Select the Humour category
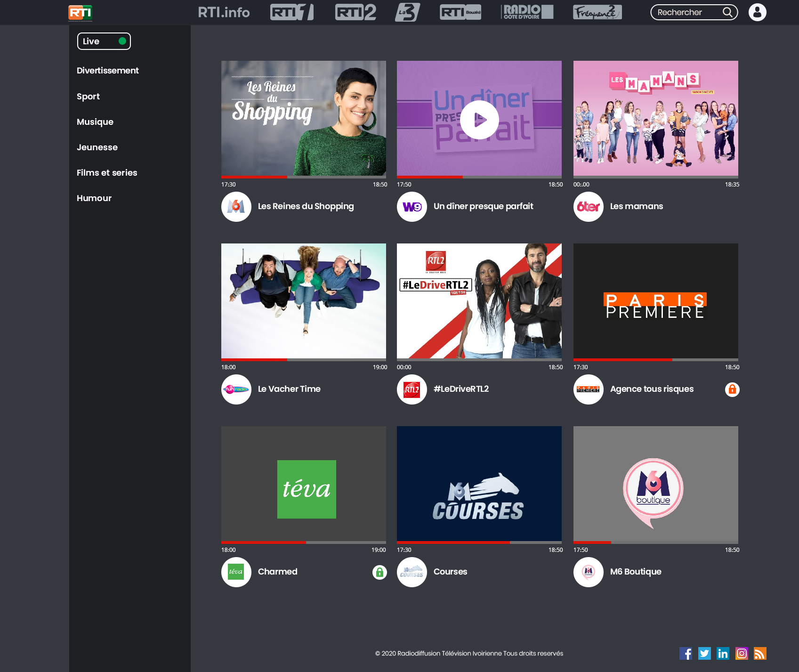 point(94,198)
